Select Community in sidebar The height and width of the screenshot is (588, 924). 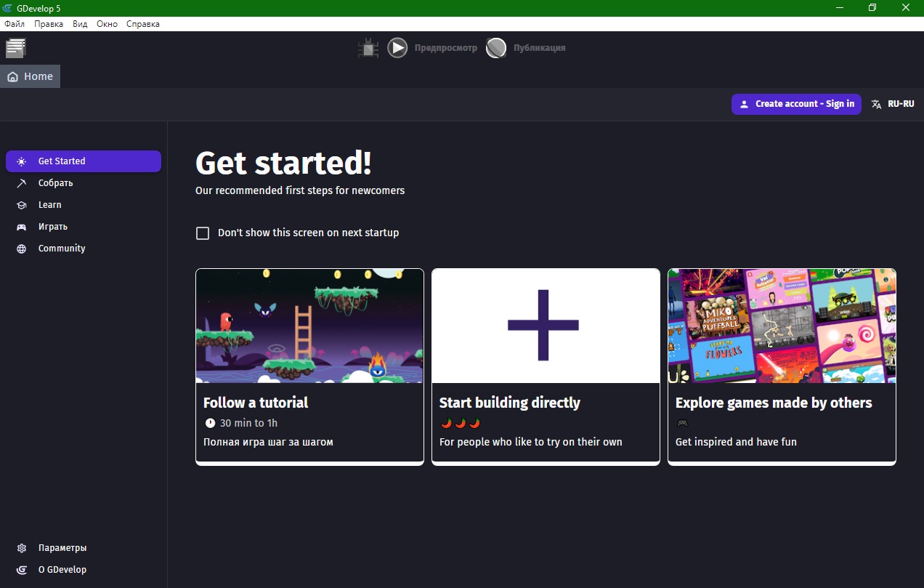(x=84, y=249)
